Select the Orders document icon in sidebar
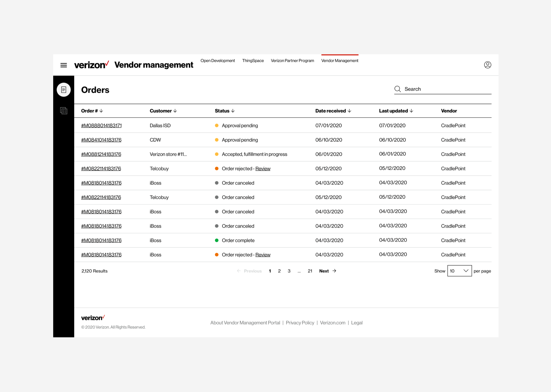The height and width of the screenshot is (392, 551). [64, 90]
